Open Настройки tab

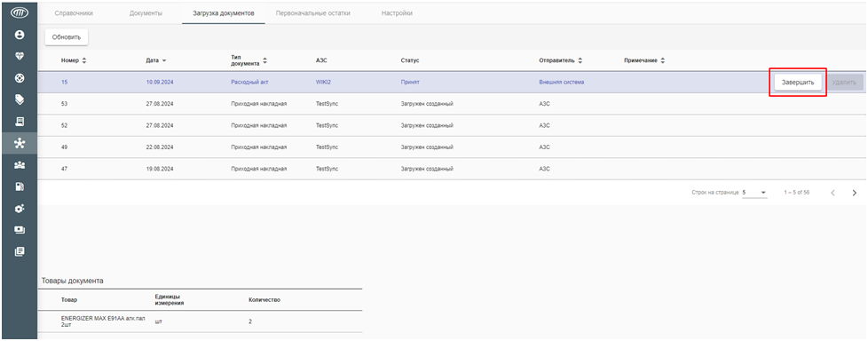tap(397, 13)
